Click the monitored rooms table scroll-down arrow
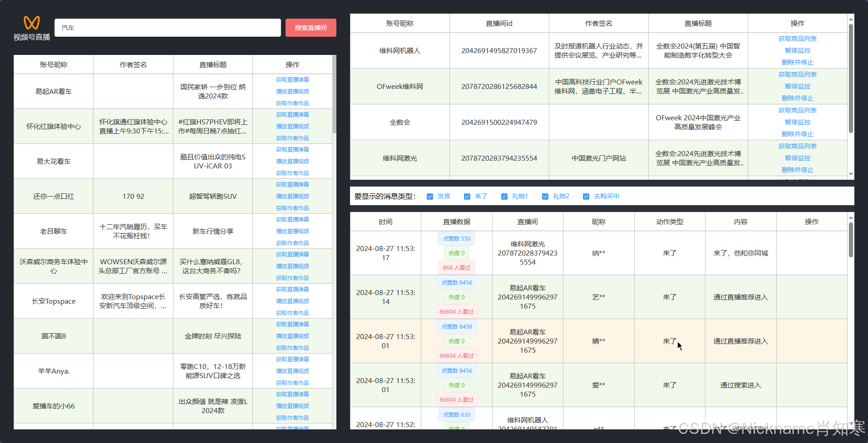 click(x=851, y=174)
